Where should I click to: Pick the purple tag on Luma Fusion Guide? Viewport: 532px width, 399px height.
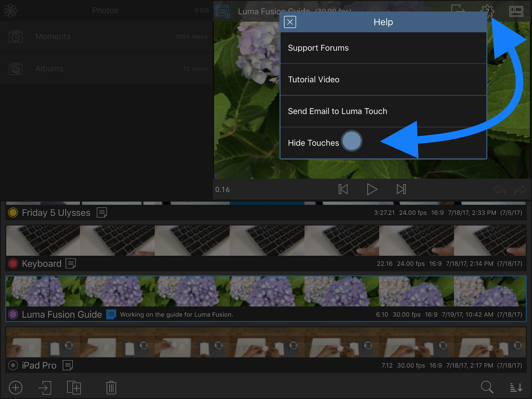click(13, 314)
